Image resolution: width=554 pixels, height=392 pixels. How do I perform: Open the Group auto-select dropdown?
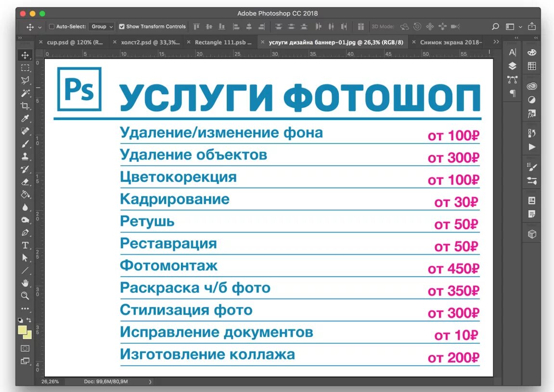102,26
